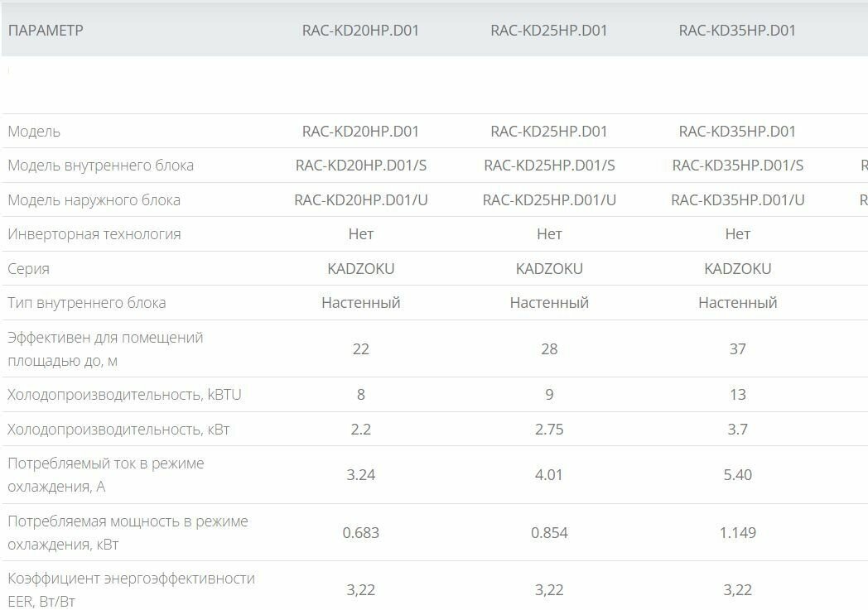Click the power value 1.149
Image resolution: width=868 pixels, height=610 pixels.
[x=738, y=532]
